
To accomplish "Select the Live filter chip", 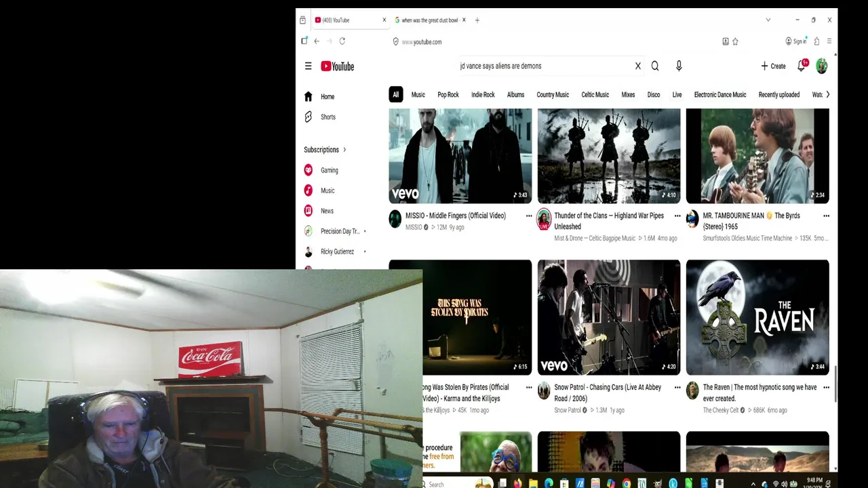I will click(677, 95).
